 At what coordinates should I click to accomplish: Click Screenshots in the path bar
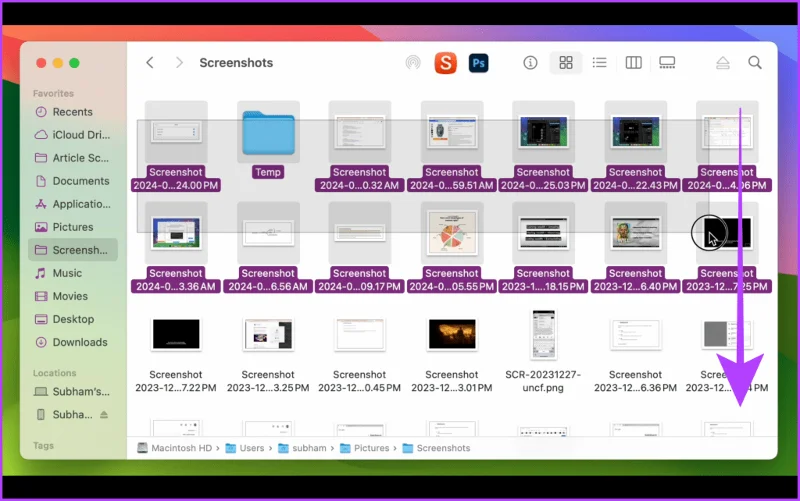click(436, 448)
